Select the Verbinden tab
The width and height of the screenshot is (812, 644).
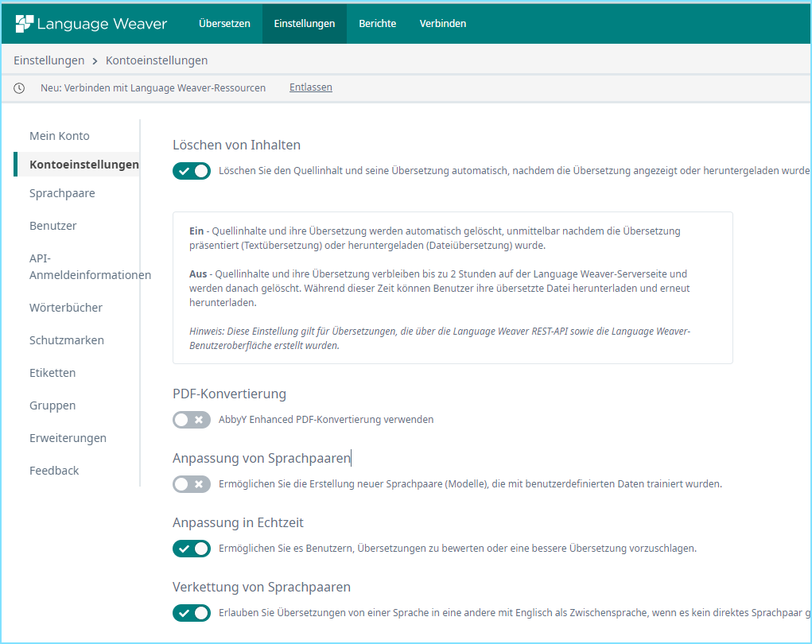tap(443, 23)
